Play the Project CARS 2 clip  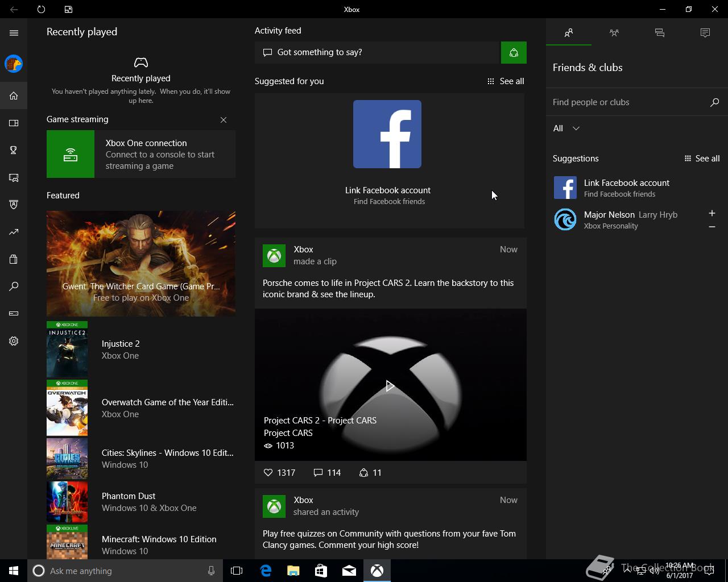[x=390, y=386]
